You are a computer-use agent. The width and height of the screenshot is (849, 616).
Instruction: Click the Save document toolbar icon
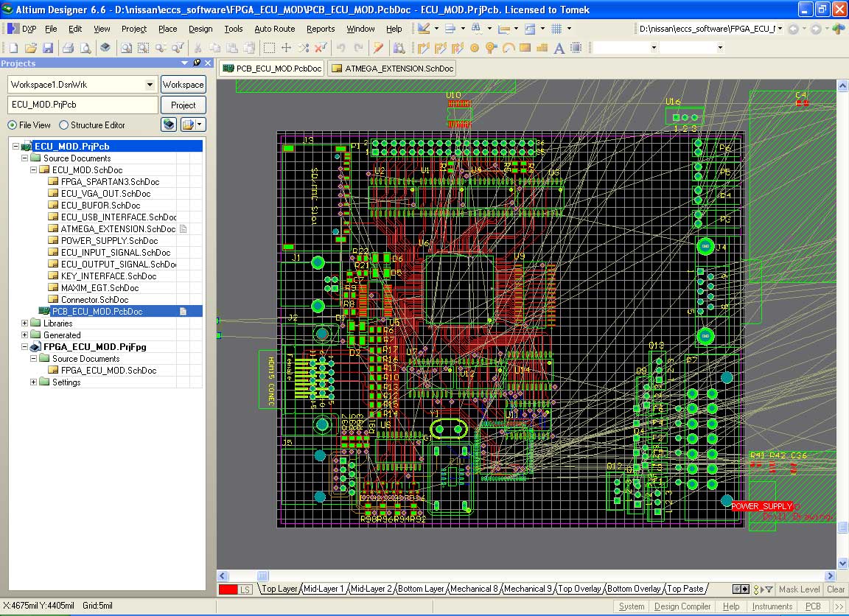pyautogui.click(x=47, y=48)
